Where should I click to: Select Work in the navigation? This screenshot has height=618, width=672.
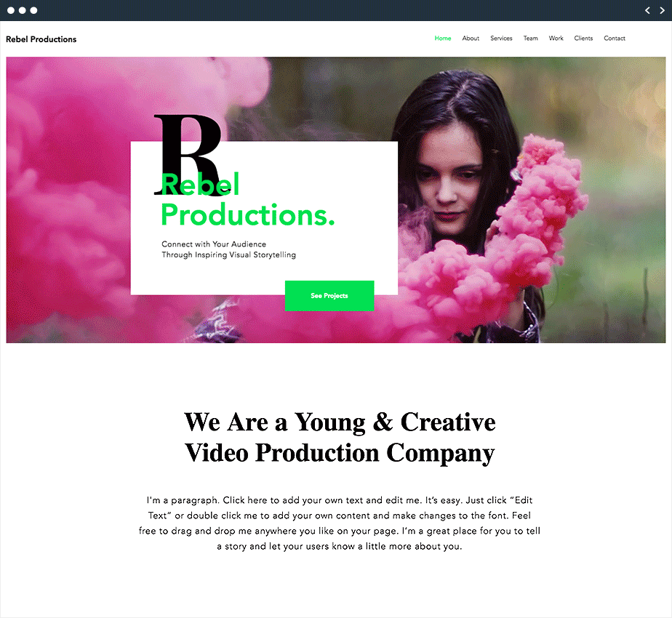pos(556,38)
